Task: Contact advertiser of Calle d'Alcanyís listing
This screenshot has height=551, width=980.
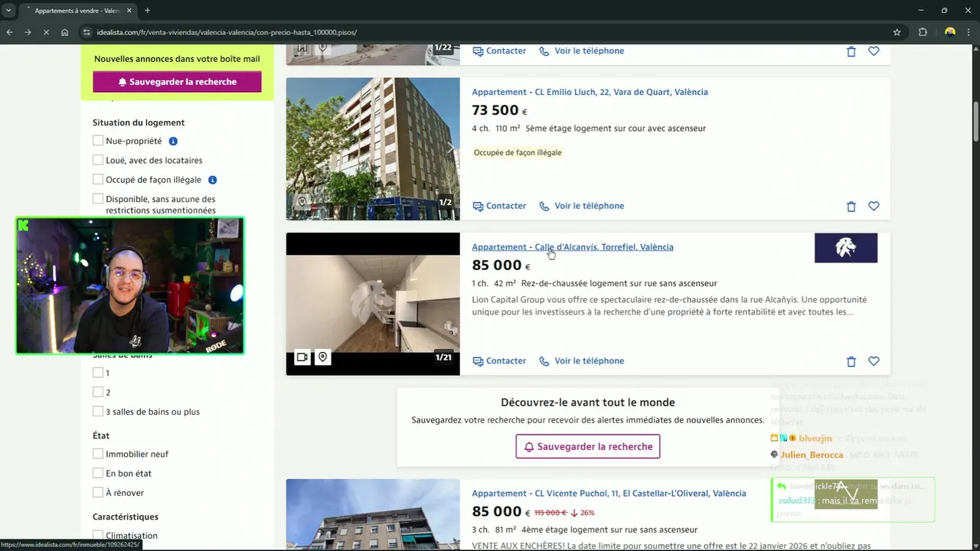Action: point(499,361)
